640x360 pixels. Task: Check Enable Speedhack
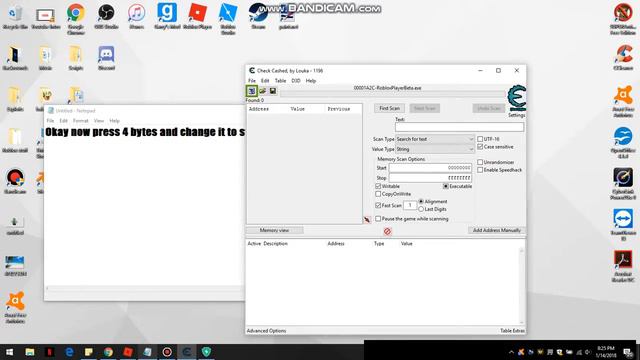pos(480,170)
